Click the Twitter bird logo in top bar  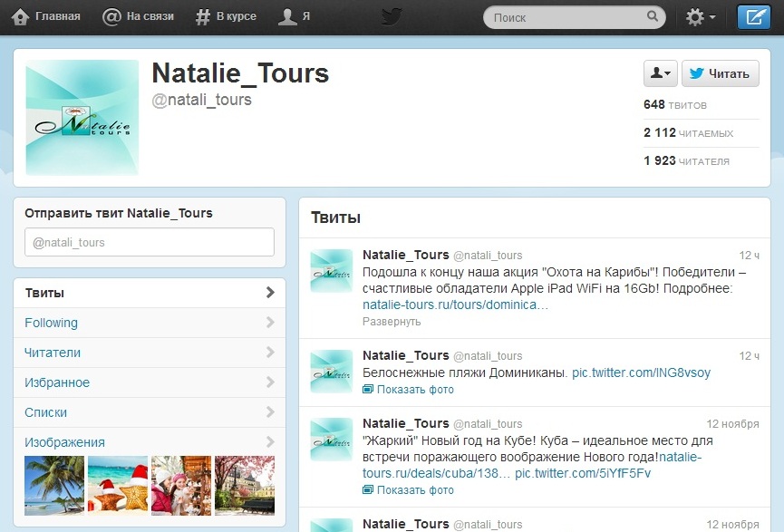(x=392, y=17)
